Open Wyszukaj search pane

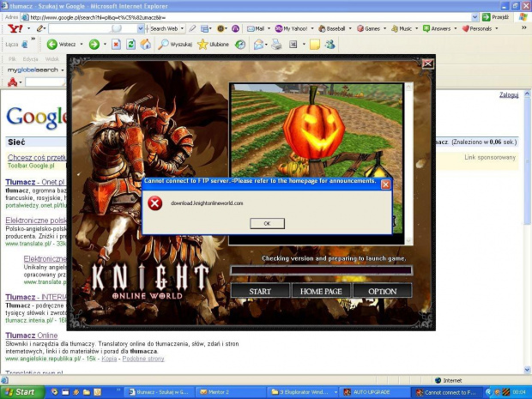(x=175, y=45)
